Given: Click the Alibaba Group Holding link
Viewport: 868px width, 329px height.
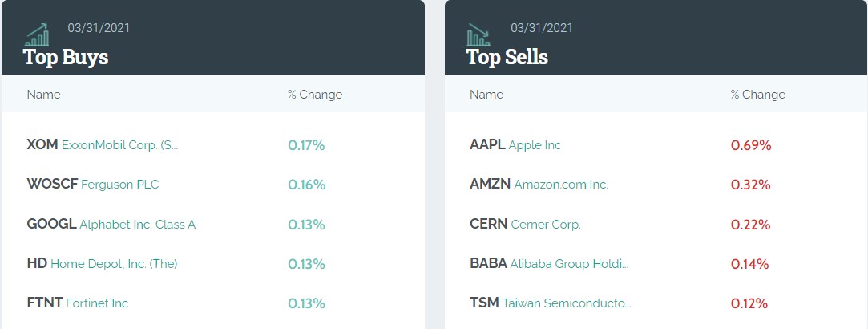Looking at the screenshot, I should click(x=569, y=264).
